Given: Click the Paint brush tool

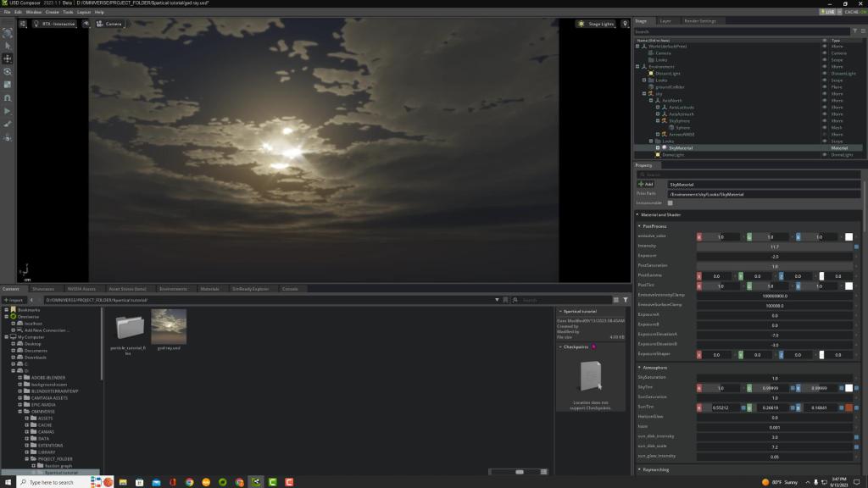Looking at the screenshot, I should pos(8,124).
